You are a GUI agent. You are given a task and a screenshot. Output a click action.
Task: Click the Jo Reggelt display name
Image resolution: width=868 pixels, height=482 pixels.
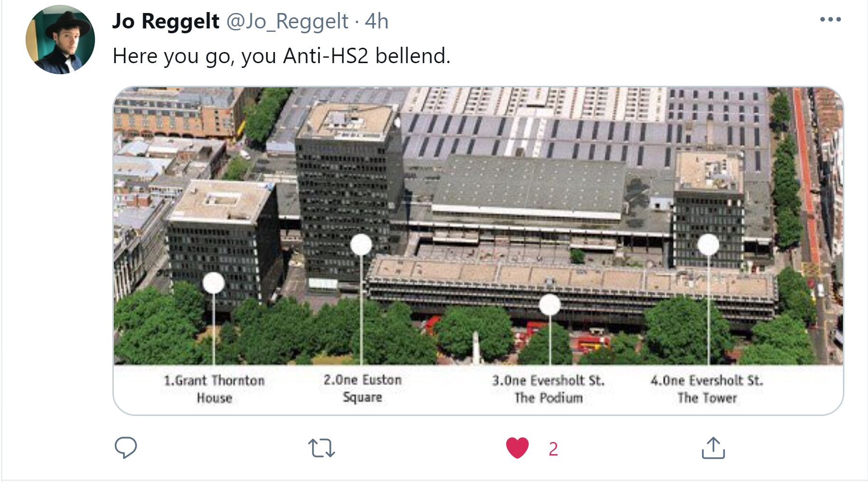pyautogui.click(x=166, y=21)
